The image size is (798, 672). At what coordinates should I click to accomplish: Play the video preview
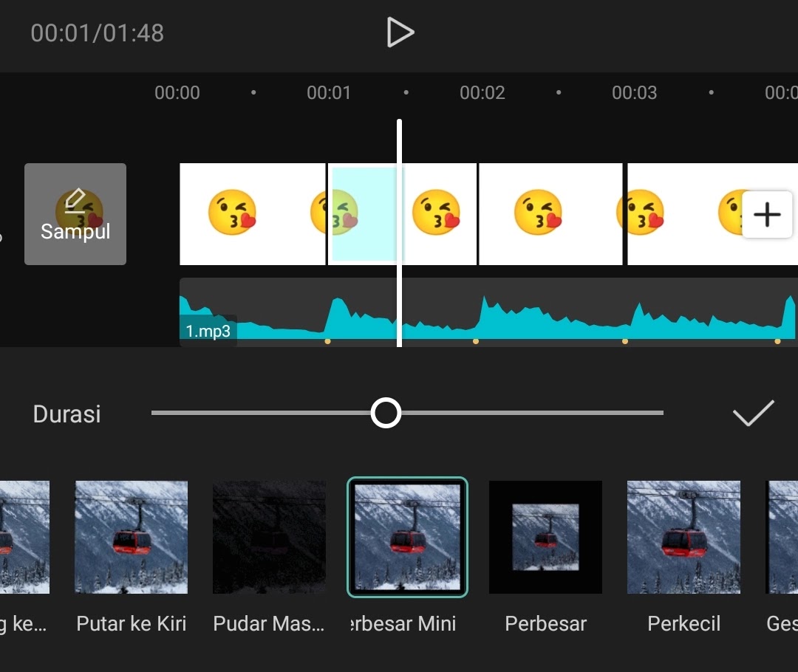400,32
